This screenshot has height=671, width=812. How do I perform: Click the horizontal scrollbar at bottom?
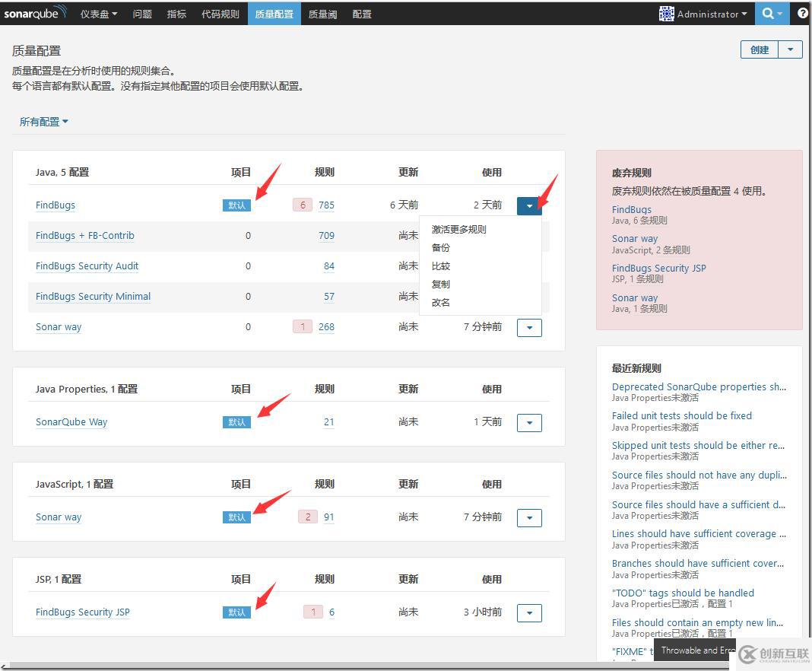click(x=368, y=666)
